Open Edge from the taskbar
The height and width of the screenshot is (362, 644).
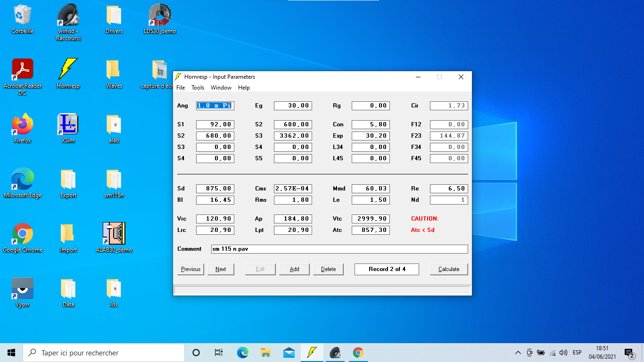tap(242, 353)
